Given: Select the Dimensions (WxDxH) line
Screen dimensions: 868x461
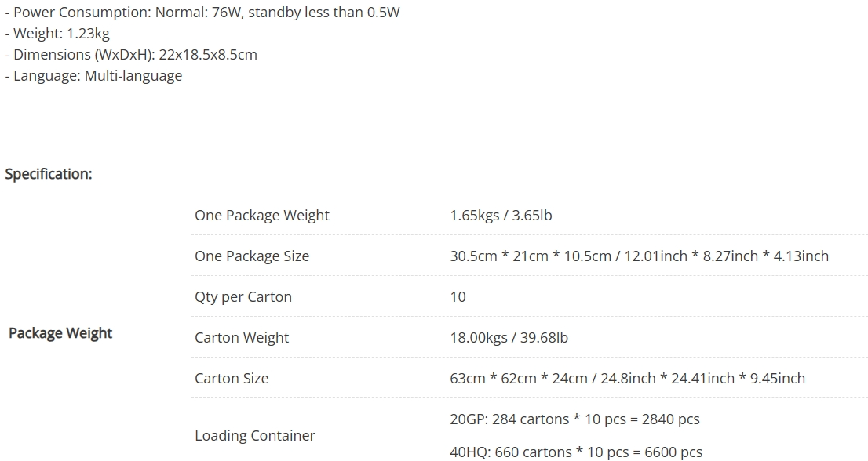Looking at the screenshot, I should (x=131, y=54).
